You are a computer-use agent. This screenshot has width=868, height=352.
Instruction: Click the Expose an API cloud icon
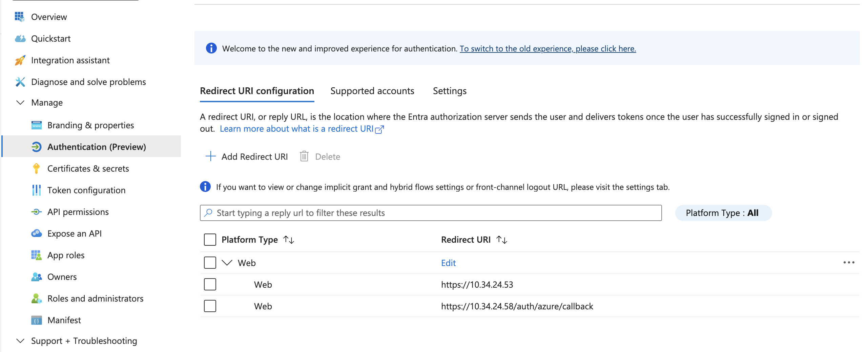36,234
